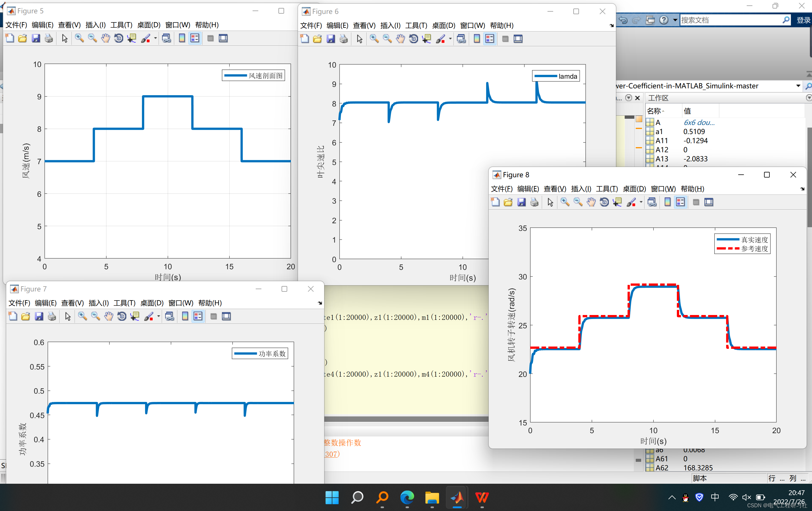Expand the Help dropdown arrow near search box
The height and width of the screenshot is (511, 812).
click(675, 20)
